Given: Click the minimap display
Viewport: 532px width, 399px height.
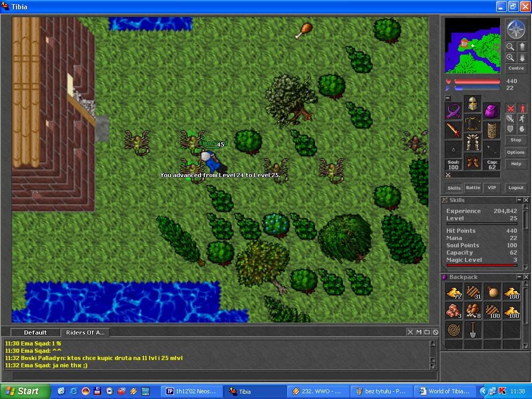Looking at the screenshot, I should click(472, 46).
